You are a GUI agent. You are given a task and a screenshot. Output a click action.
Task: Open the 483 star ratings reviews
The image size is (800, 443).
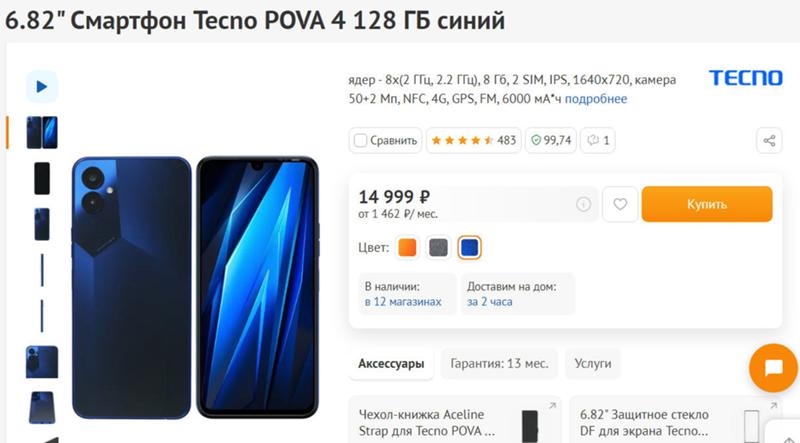coord(473,140)
